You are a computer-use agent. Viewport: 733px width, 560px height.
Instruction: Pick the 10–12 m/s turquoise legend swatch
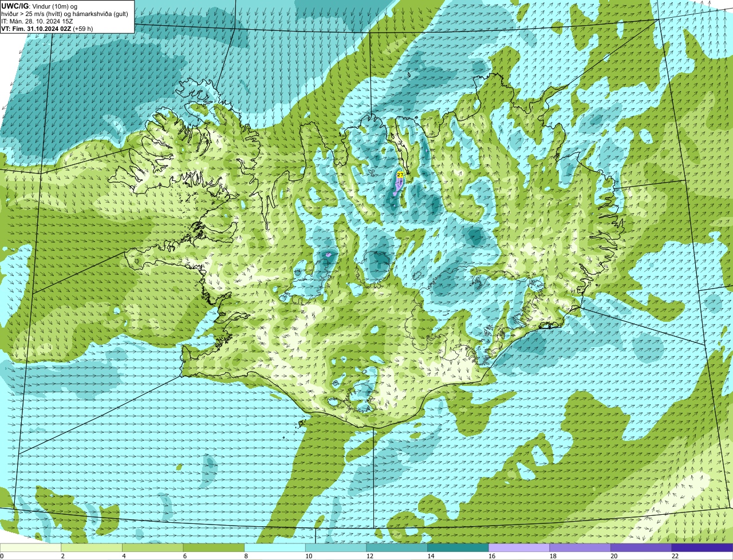tap(336, 547)
